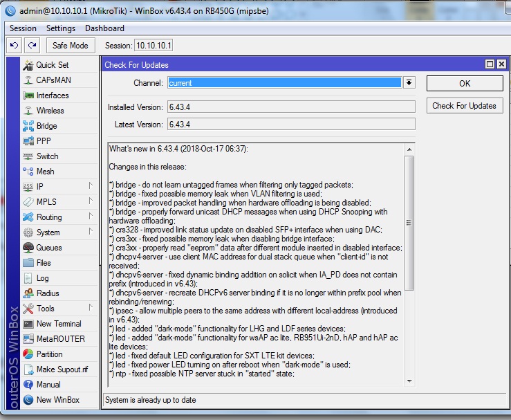Click the Manual help question icon
Viewport: 511px width, 420px height.
pyautogui.click(x=28, y=385)
